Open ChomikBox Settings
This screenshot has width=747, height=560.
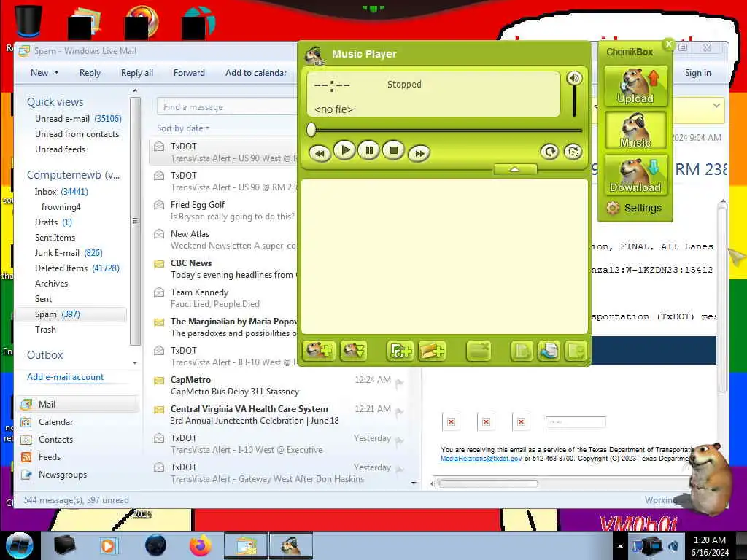click(634, 208)
